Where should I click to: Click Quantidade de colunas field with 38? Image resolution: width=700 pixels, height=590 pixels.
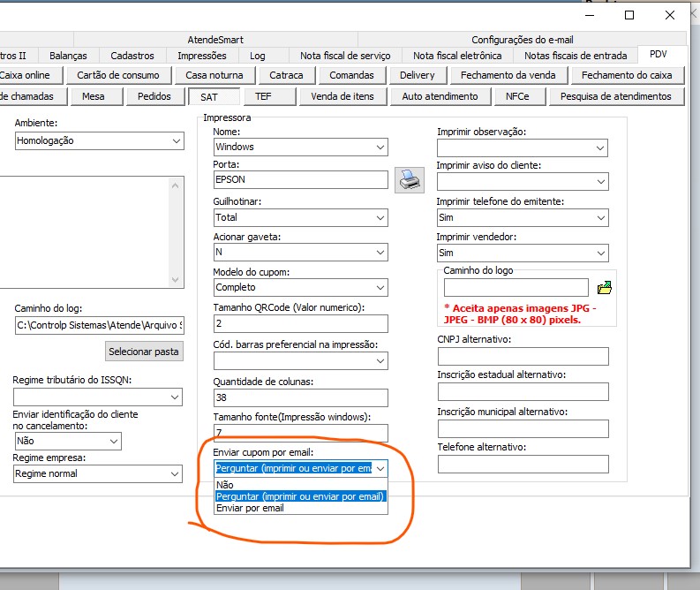tap(300, 397)
